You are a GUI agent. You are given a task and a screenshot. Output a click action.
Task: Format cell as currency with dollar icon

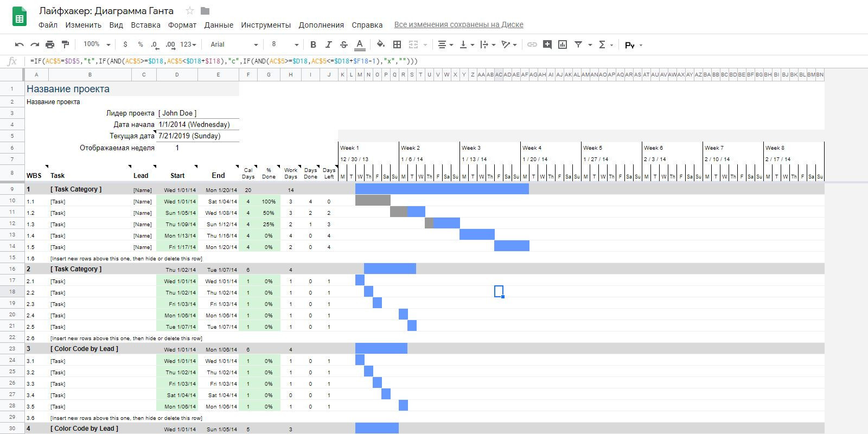[125, 44]
